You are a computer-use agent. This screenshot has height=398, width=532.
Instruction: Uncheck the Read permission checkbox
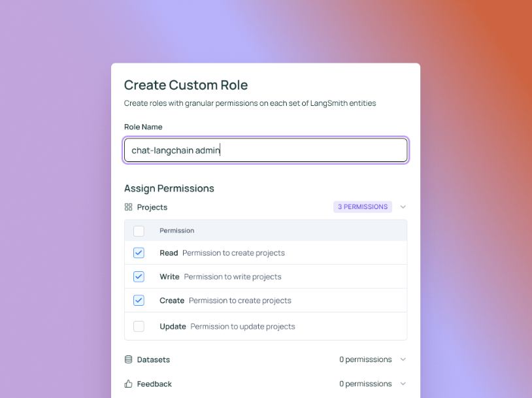pos(139,253)
